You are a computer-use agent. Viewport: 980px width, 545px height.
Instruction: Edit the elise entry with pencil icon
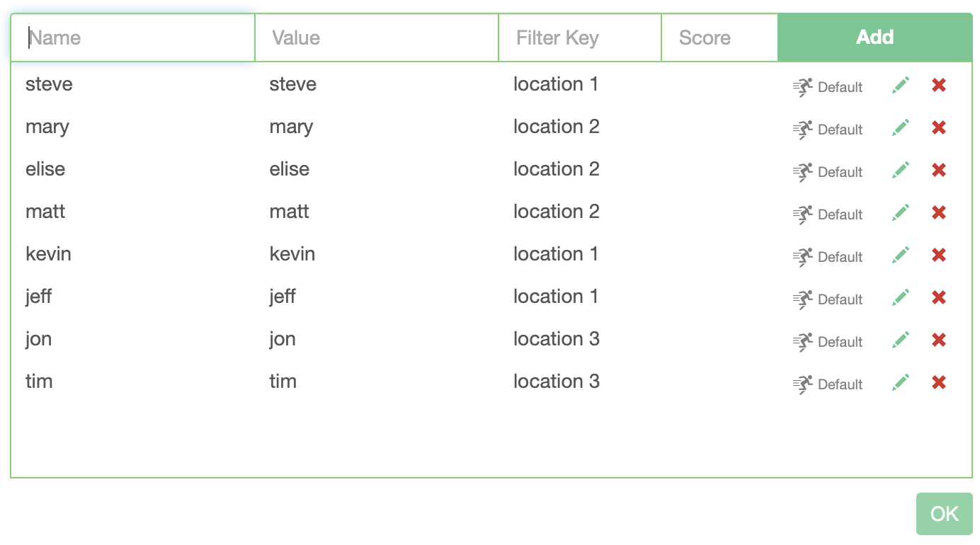pos(901,171)
